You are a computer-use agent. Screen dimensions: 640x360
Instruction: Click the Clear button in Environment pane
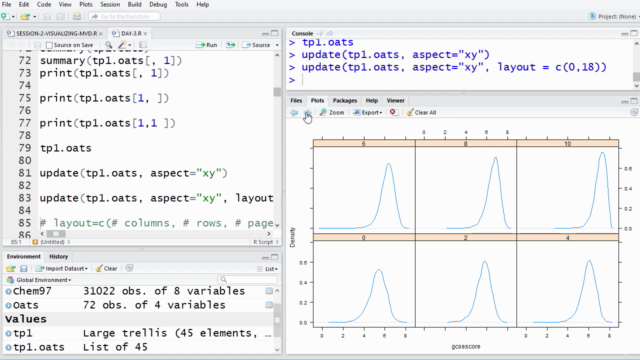[x=107, y=269]
